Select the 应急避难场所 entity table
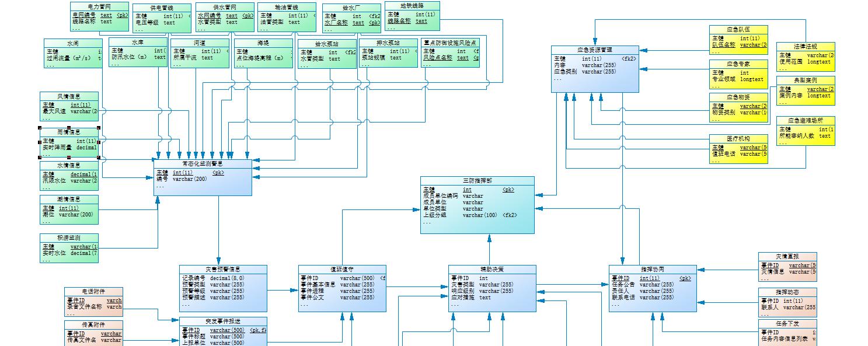Viewport: 868px width, 346px height. 806,131
